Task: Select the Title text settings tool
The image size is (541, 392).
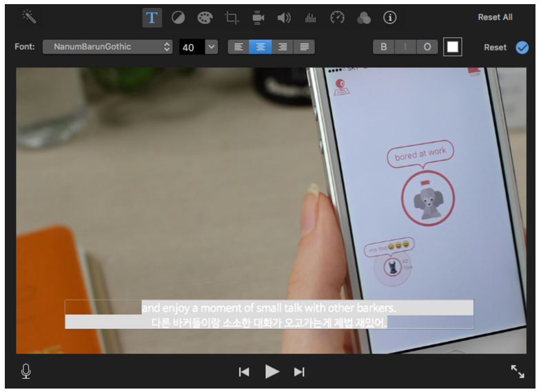Action: point(152,18)
